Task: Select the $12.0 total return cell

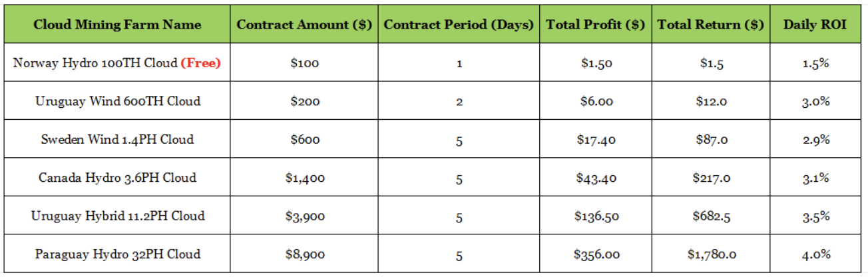Action: (x=711, y=102)
